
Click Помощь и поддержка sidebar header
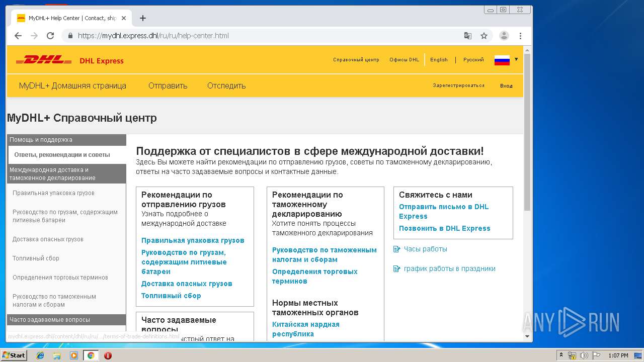[67, 140]
